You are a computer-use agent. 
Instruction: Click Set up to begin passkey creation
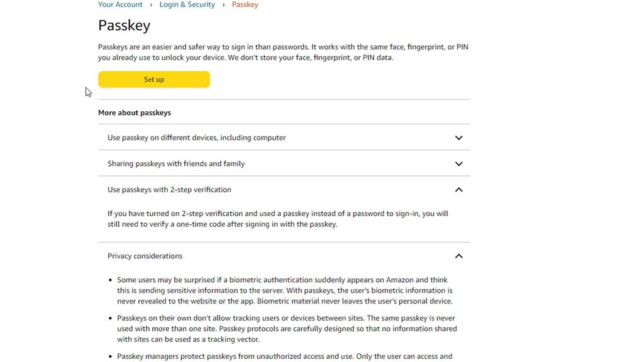153,79
